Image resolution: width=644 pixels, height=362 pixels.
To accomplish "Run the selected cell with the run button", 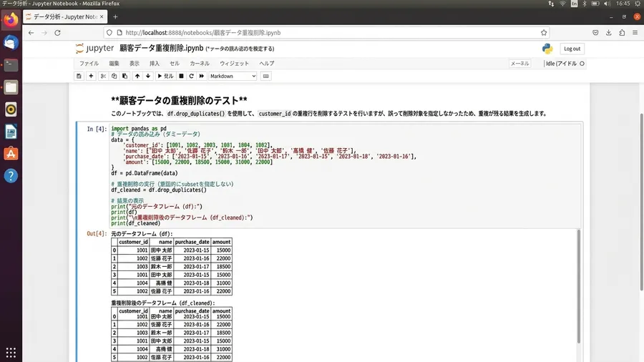I will tap(165, 76).
